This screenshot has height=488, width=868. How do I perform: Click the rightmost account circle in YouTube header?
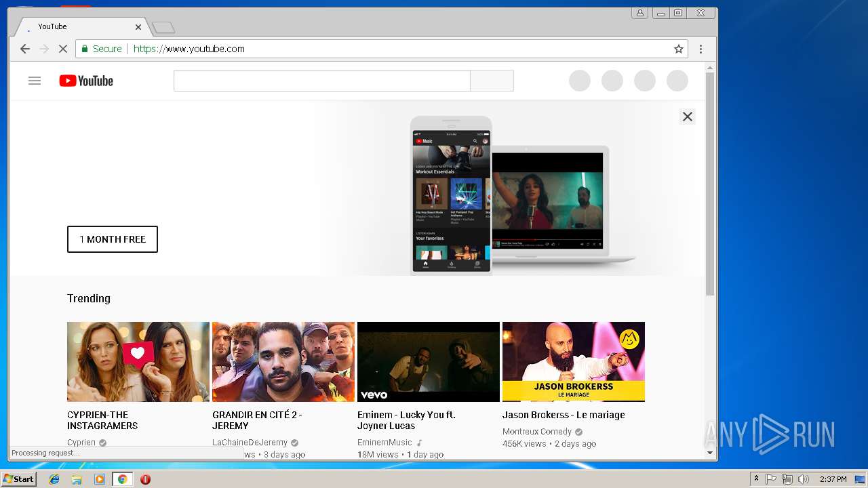pyautogui.click(x=677, y=81)
